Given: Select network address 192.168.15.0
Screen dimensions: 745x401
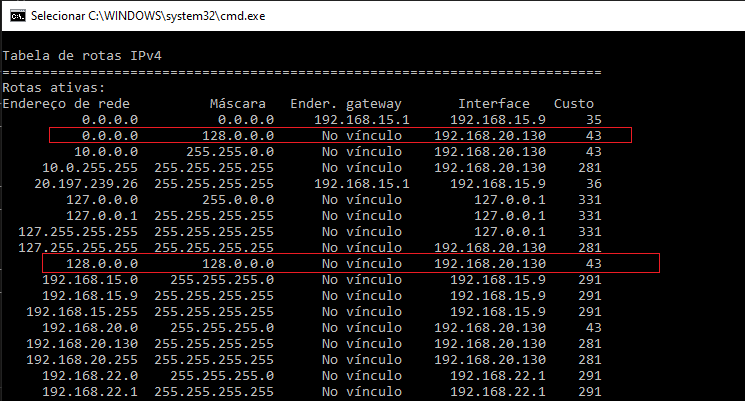Looking at the screenshot, I should tap(90, 279).
